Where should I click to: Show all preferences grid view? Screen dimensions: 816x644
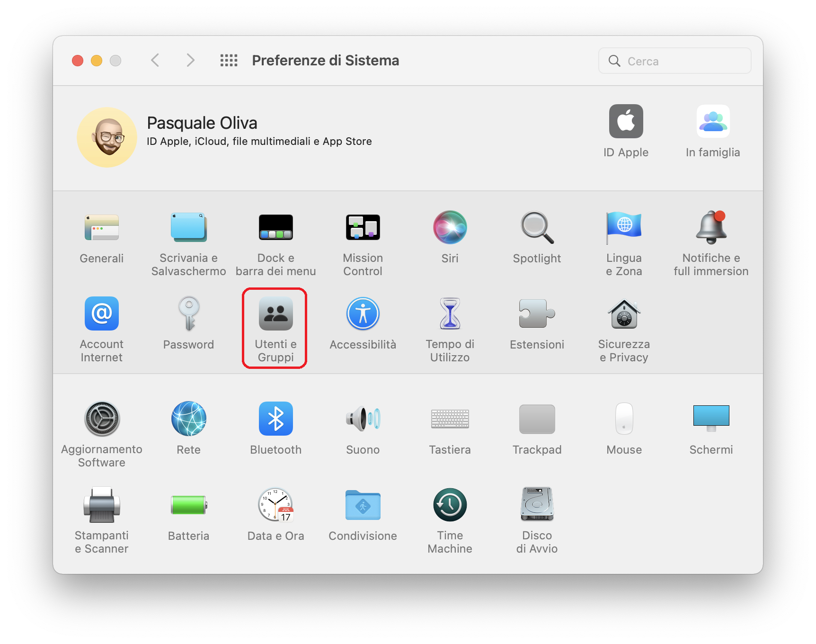(x=229, y=60)
